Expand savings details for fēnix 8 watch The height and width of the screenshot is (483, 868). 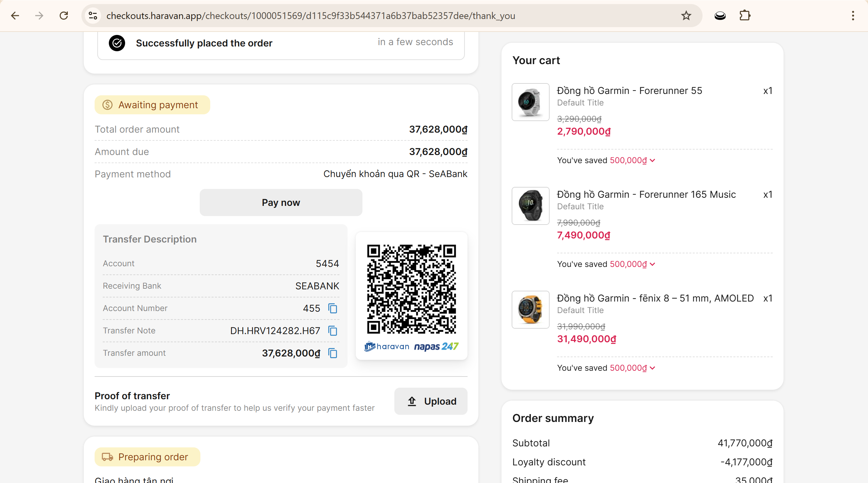652,368
